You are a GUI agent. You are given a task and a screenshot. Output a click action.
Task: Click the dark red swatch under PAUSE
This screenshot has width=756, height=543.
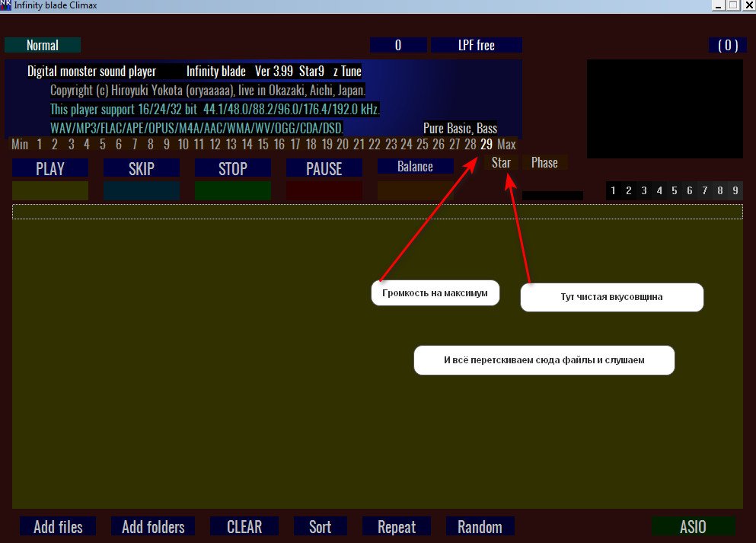324,190
